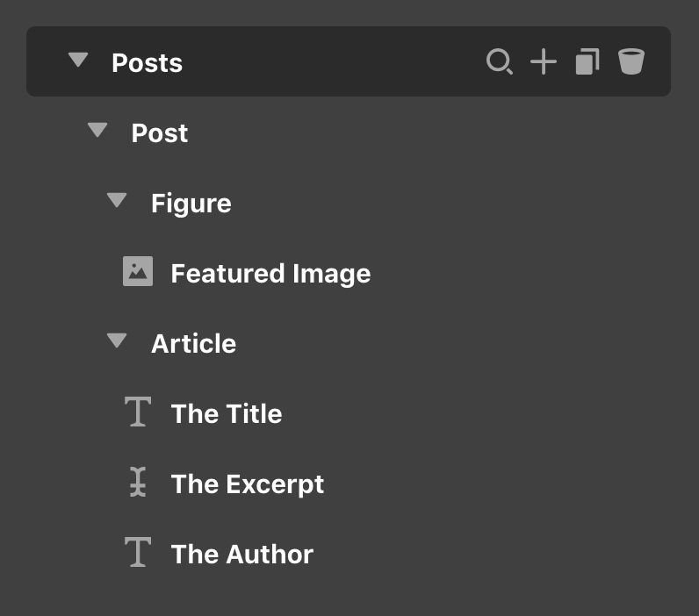Collapse the Figure disclosure triangle
This screenshot has width=699, height=616.
(117, 200)
